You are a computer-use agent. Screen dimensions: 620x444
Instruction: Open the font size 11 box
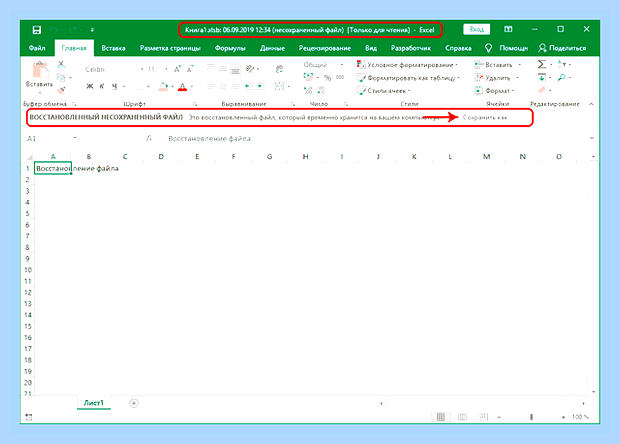click(x=155, y=69)
